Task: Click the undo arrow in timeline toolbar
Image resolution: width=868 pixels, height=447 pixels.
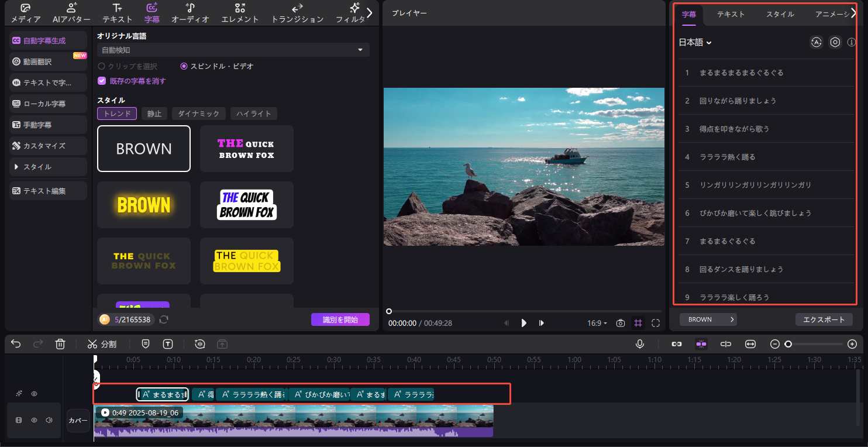Action: 16,344
